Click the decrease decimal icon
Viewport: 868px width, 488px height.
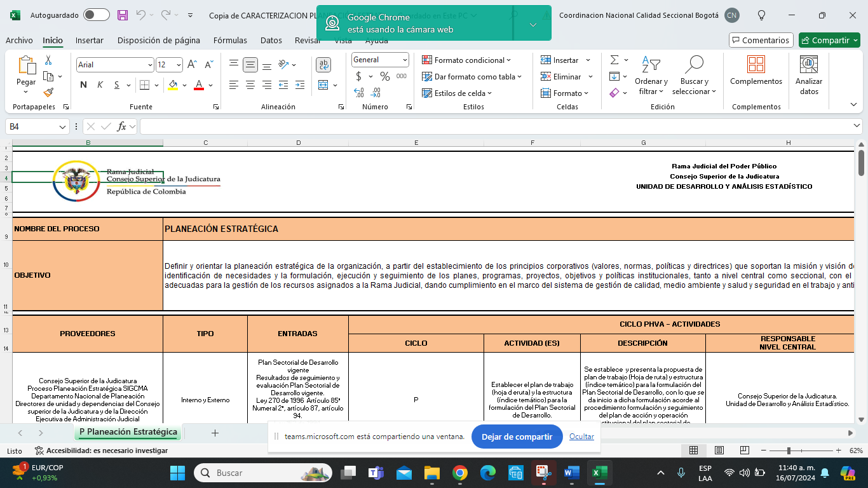[x=376, y=93]
